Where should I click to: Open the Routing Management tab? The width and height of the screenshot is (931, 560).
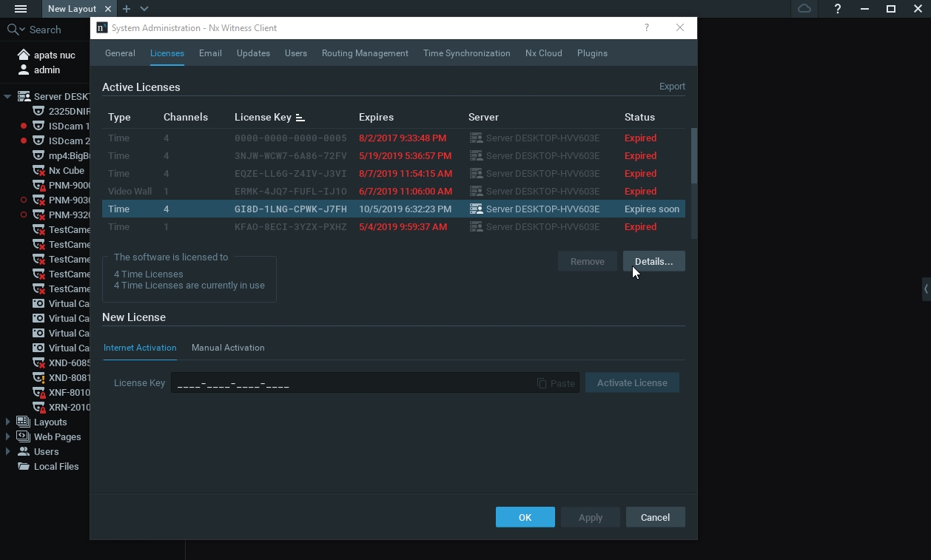click(x=365, y=53)
